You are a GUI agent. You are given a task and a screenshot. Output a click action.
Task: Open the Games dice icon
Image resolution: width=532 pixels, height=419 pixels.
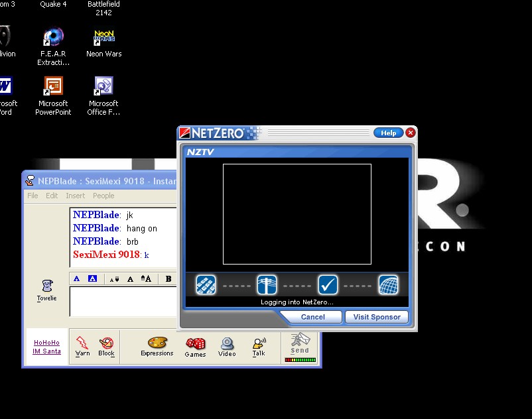(195, 347)
